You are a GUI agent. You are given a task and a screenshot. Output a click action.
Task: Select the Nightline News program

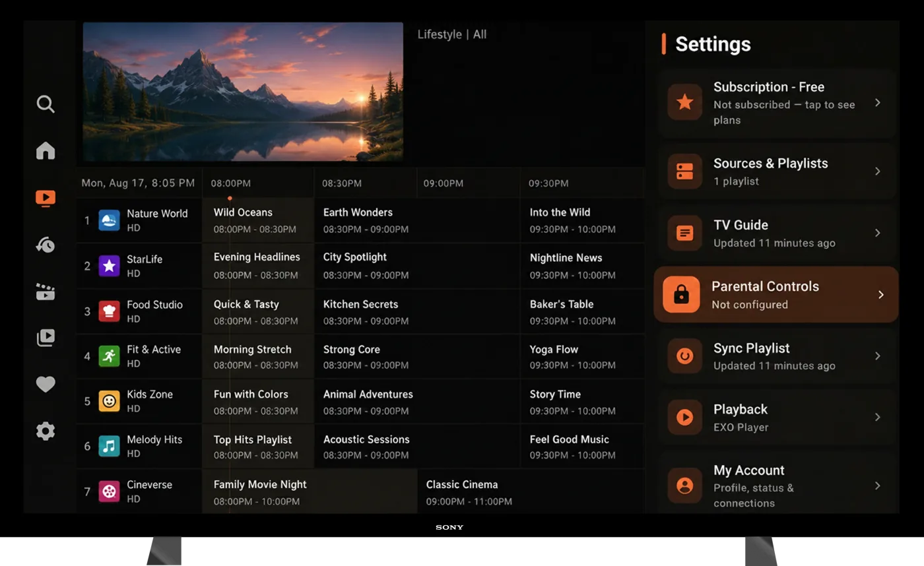coord(583,266)
